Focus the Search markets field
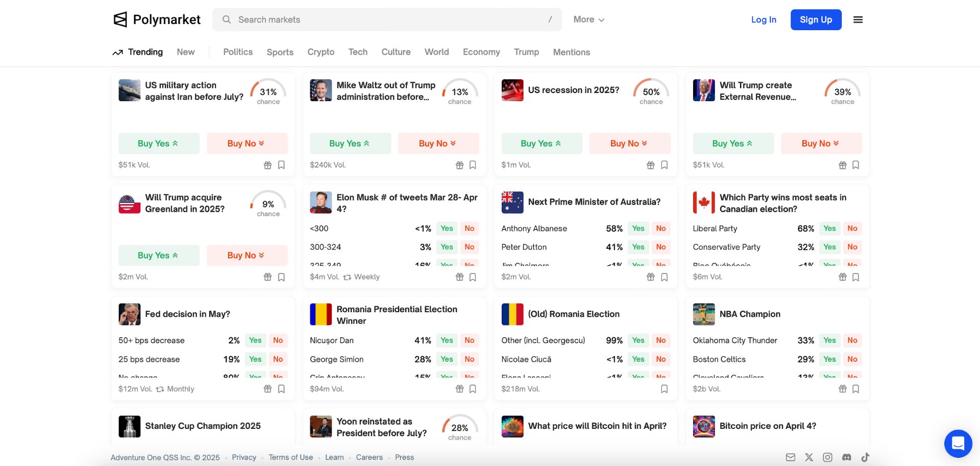This screenshot has height=466, width=980. [x=387, y=19]
